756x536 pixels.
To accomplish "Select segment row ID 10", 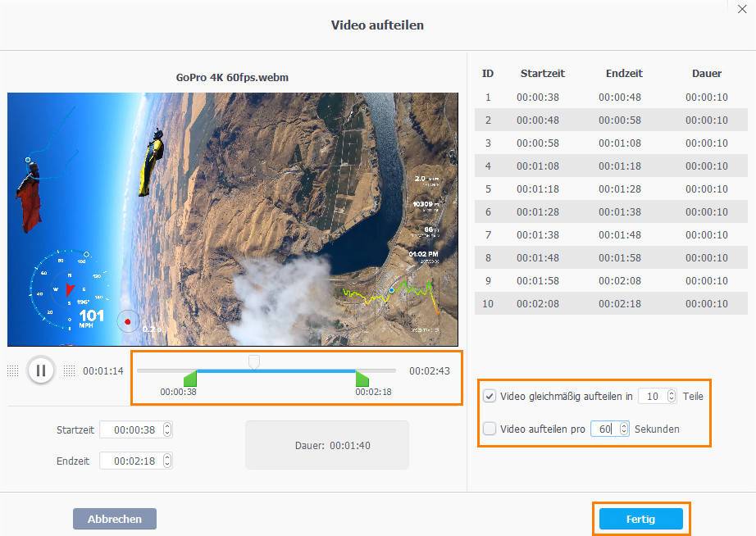I will pos(611,304).
